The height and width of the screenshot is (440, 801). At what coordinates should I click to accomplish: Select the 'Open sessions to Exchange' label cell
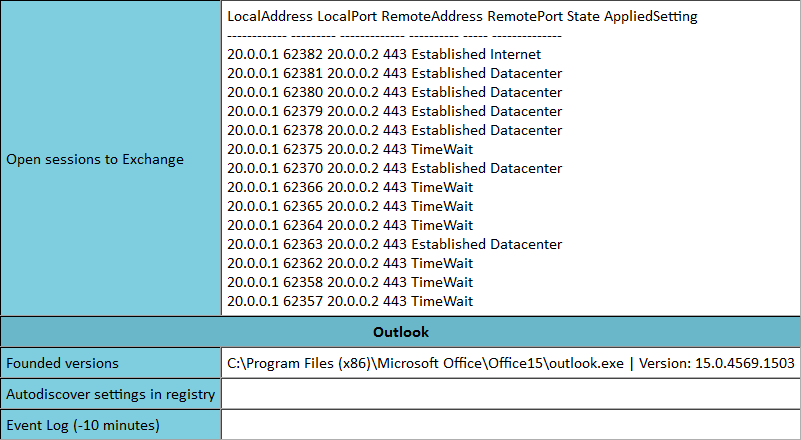point(110,159)
